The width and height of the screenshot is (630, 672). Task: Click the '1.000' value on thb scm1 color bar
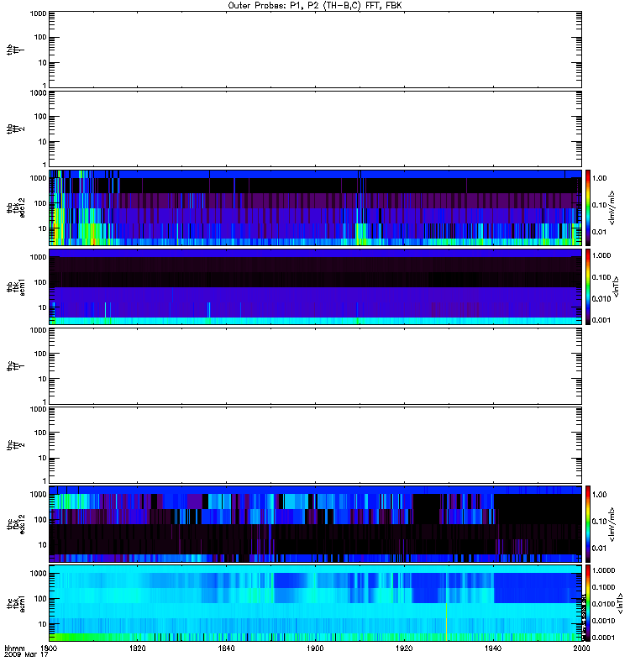click(x=601, y=255)
